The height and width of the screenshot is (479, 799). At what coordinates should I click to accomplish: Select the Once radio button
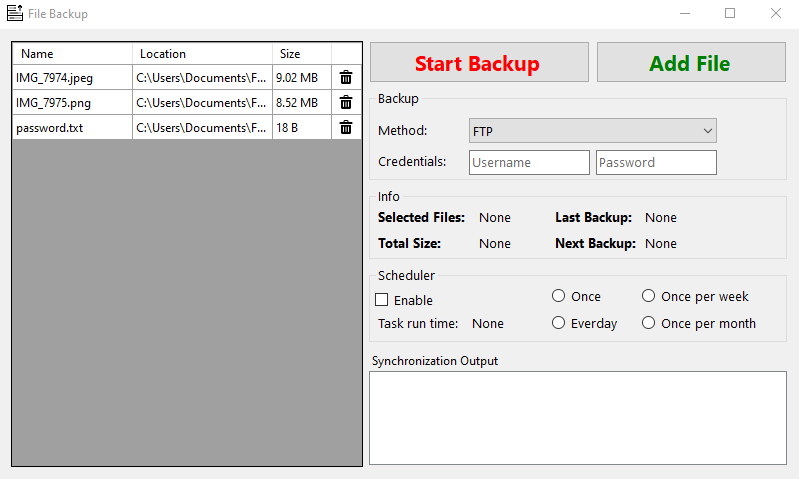559,296
